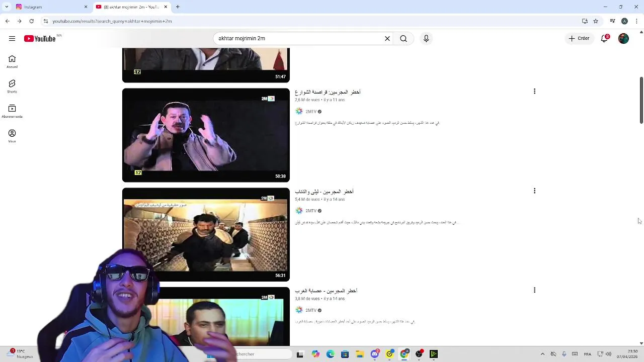Switch to Google Chrome in the taskbar
The image size is (644, 362).
click(x=404, y=354)
